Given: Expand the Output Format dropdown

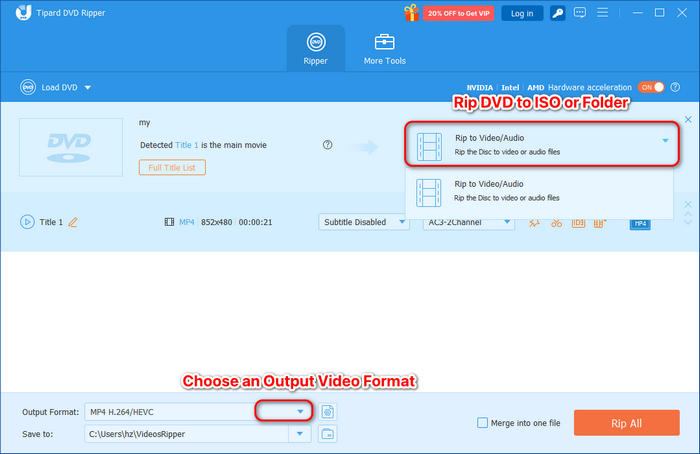Looking at the screenshot, I should pyautogui.click(x=299, y=411).
